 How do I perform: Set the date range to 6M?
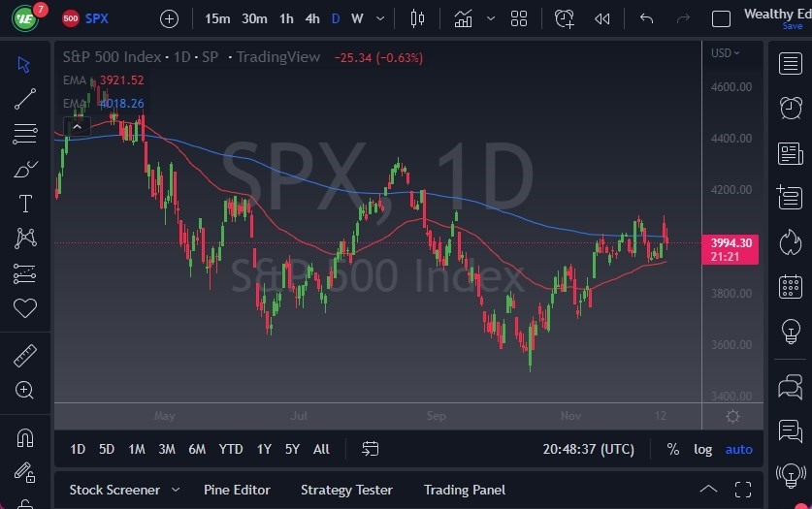(x=197, y=449)
